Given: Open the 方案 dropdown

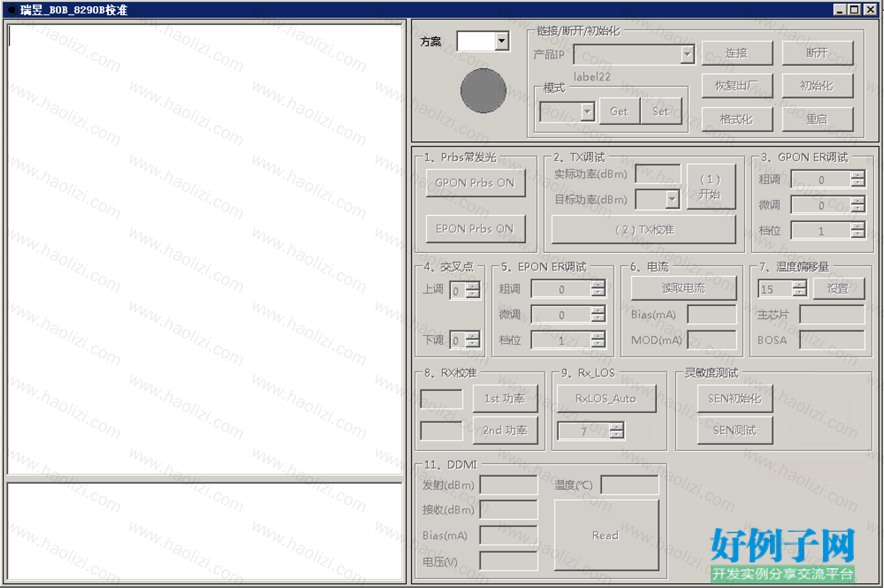Looking at the screenshot, I should [x=501, y=41].
